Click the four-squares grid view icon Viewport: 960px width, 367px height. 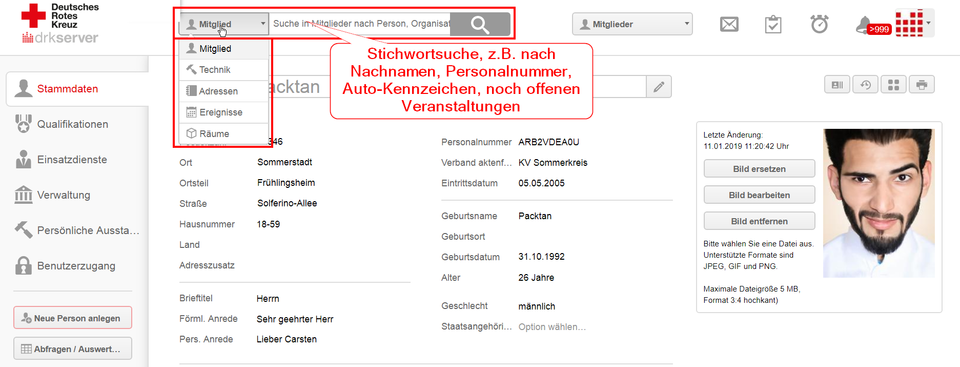(893, 85)
